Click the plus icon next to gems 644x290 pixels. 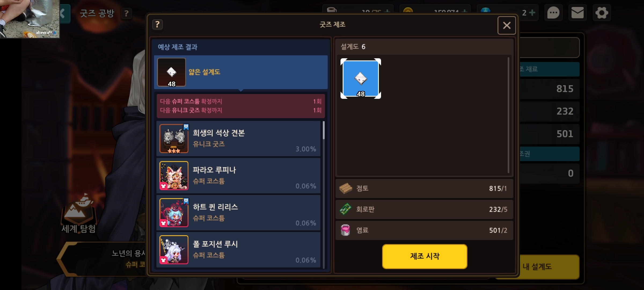pos(532,13)
